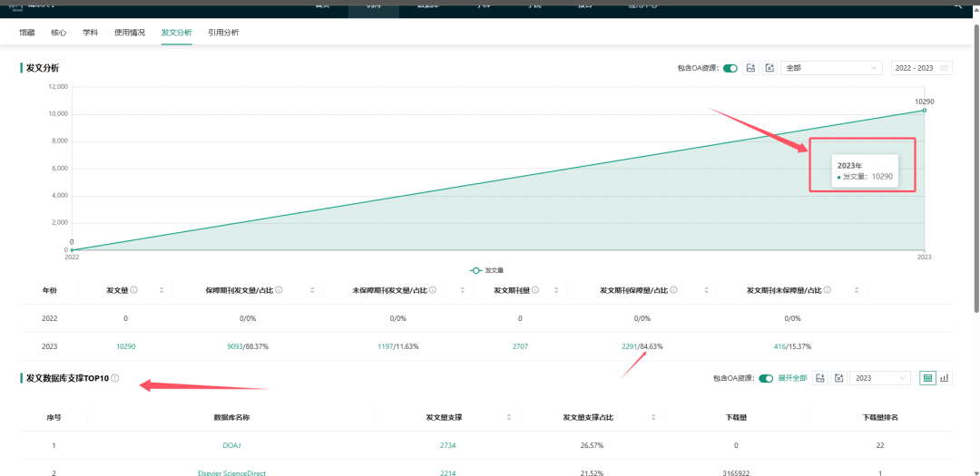This screenshot has height=476, width=980.
Task: Click the 展开全部 link
Action: pos(792,378)
